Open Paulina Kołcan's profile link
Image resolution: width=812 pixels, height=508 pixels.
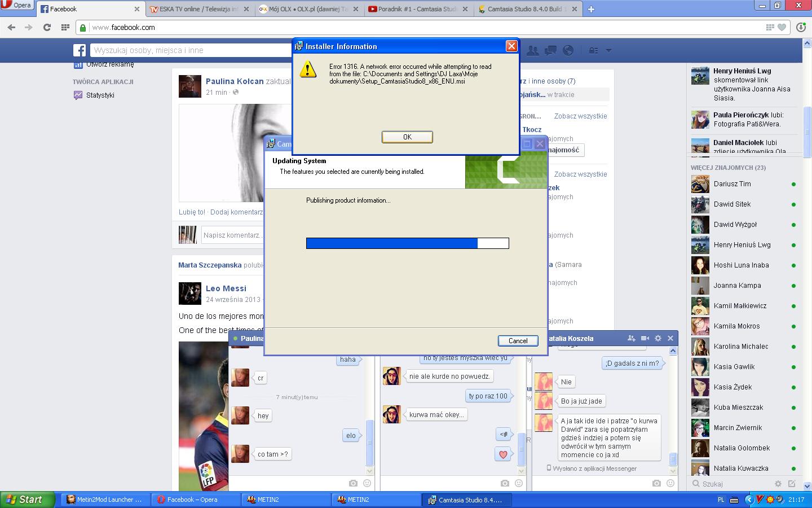(x=235, y=81)
